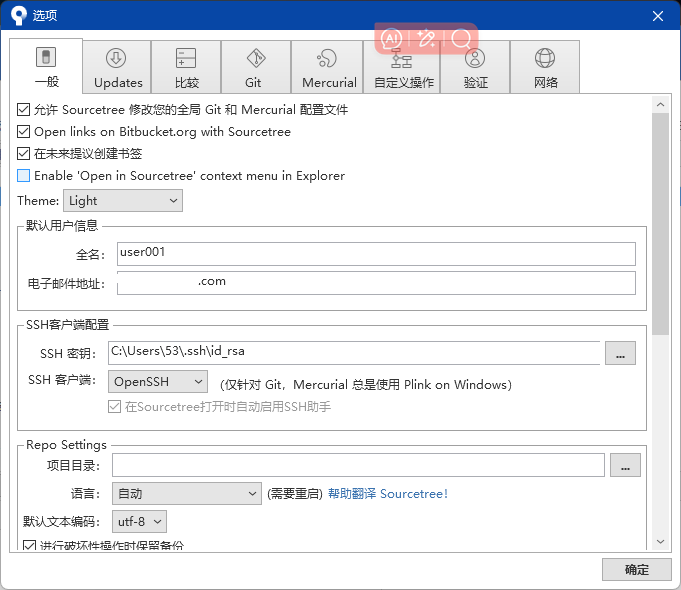The image size is (681, 590).
Task: Click the SSH 密钥 path field
Action: pos(354,353)
